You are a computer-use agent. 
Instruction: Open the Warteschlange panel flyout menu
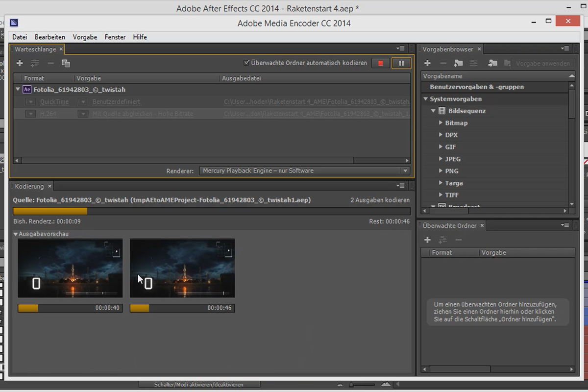[x=401, y=49]
